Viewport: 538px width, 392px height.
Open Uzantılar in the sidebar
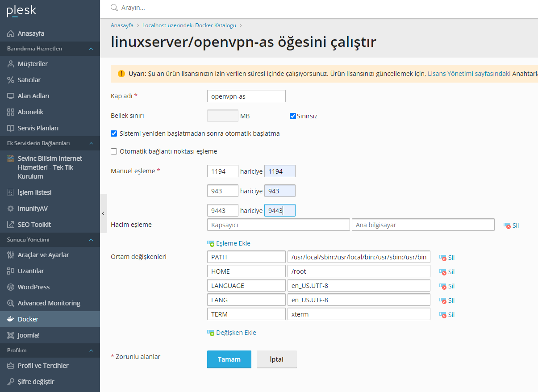(50, 271)
